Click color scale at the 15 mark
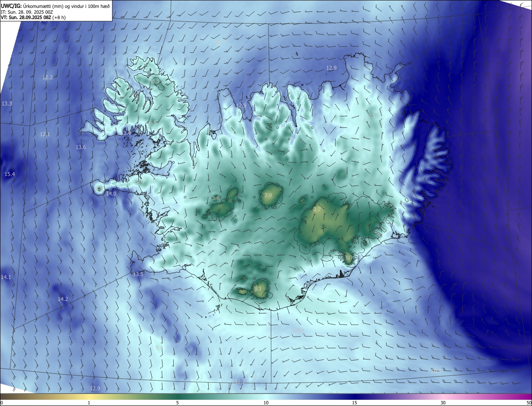 [355, 403]
